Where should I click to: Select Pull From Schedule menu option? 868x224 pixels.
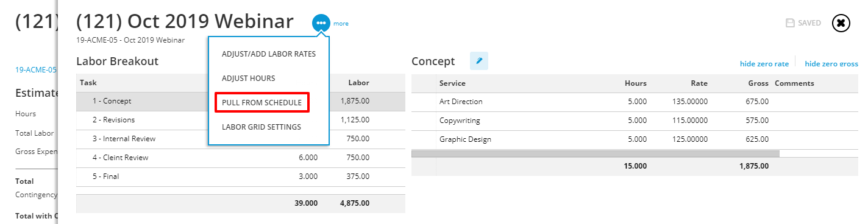[261, 102]
